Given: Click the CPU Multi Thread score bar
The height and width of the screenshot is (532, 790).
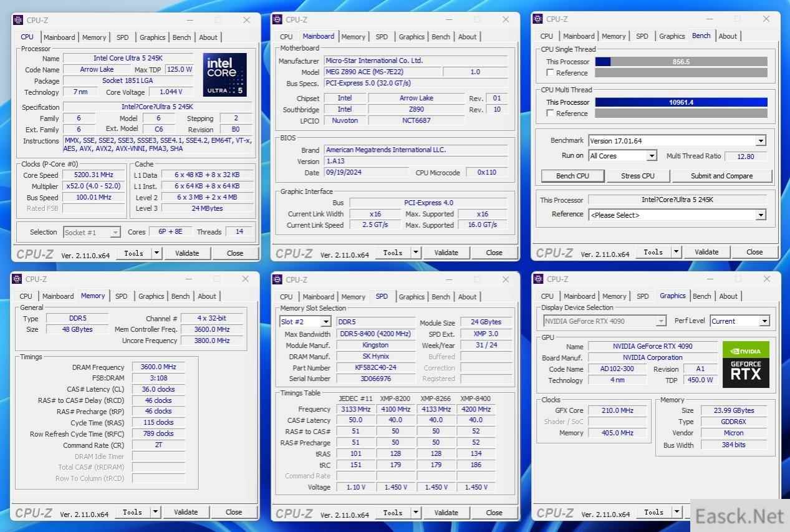Looking at the screenshot, I should pos(681,102).
